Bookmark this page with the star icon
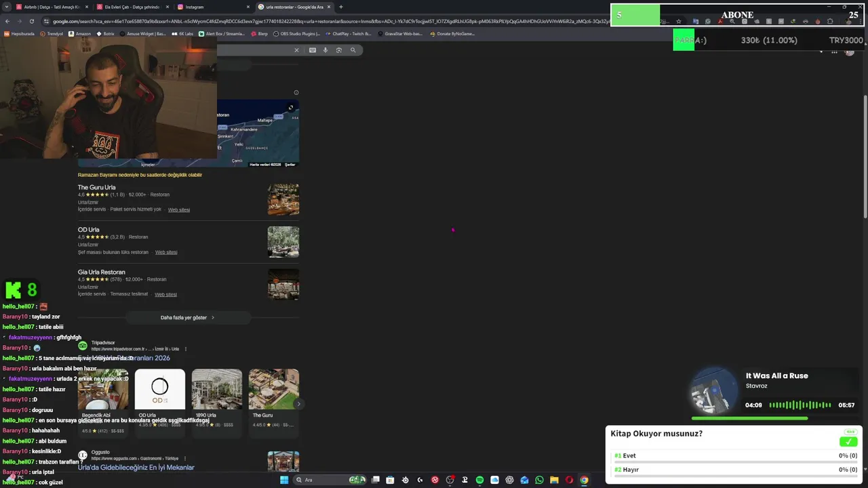Viewport: 868px width, 488px height. click(679, 21)
